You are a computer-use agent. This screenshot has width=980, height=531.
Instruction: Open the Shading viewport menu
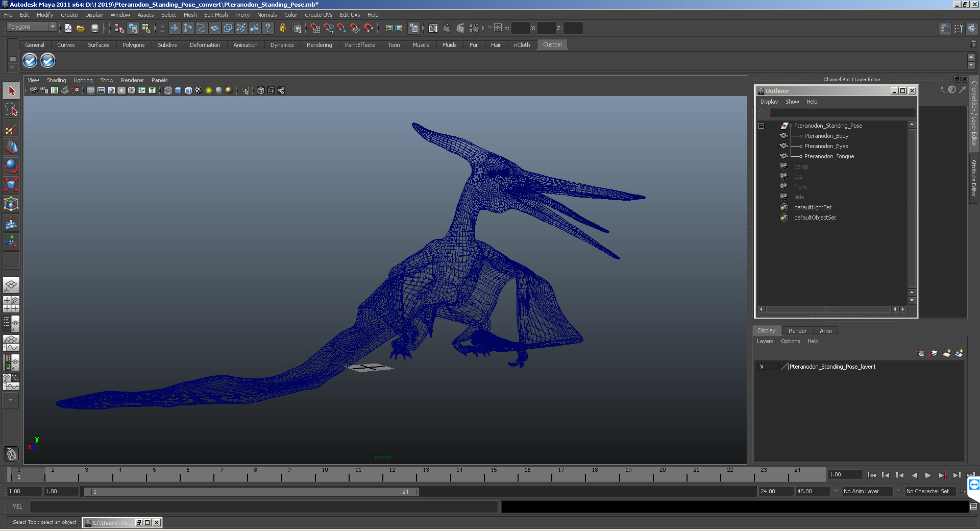(56, 80)
